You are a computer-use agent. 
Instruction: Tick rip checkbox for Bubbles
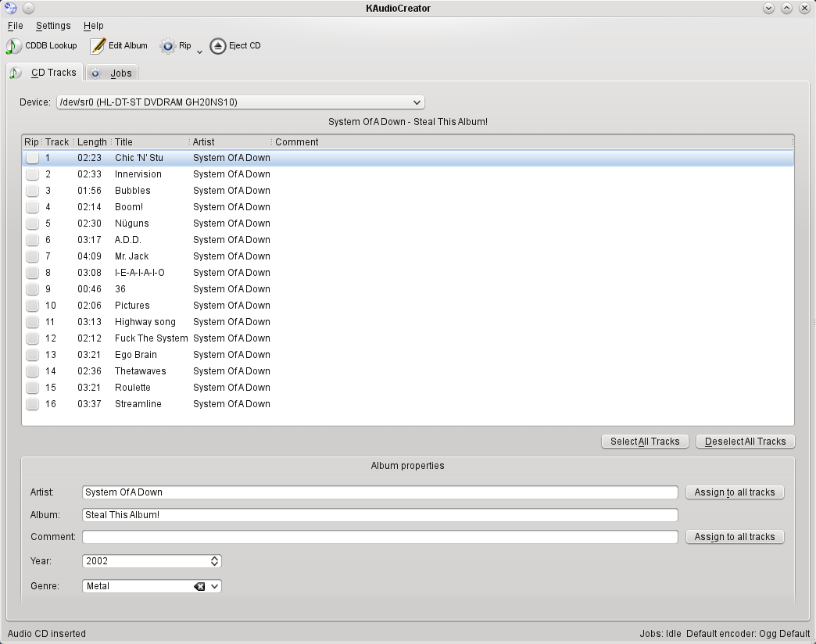[x=32, y=191]
